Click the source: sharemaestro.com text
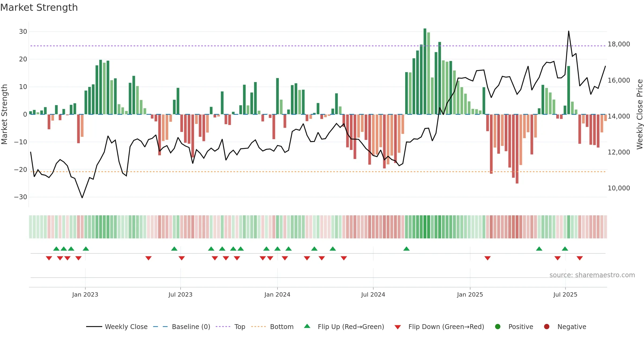This screenshot has height=362, width=644. coord(592,275)
